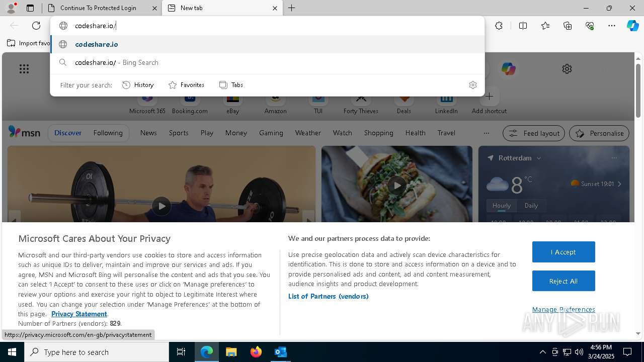Open the Extensions puzzle icon

point(499,26)
